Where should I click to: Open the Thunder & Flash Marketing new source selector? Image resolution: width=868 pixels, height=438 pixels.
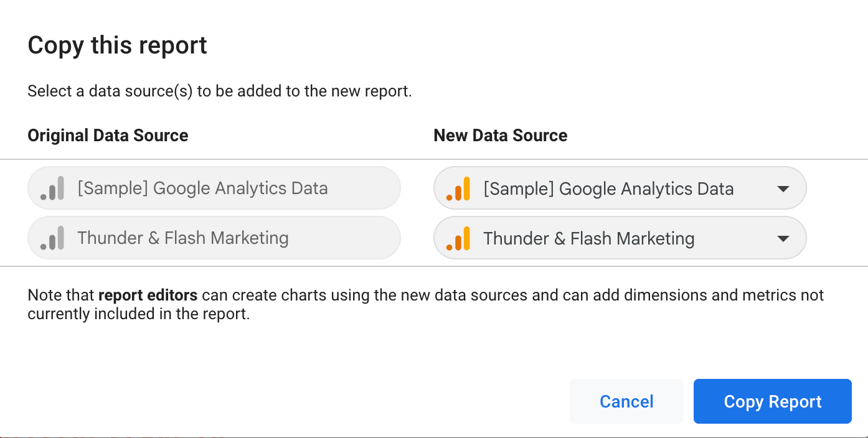coord(620,238)
